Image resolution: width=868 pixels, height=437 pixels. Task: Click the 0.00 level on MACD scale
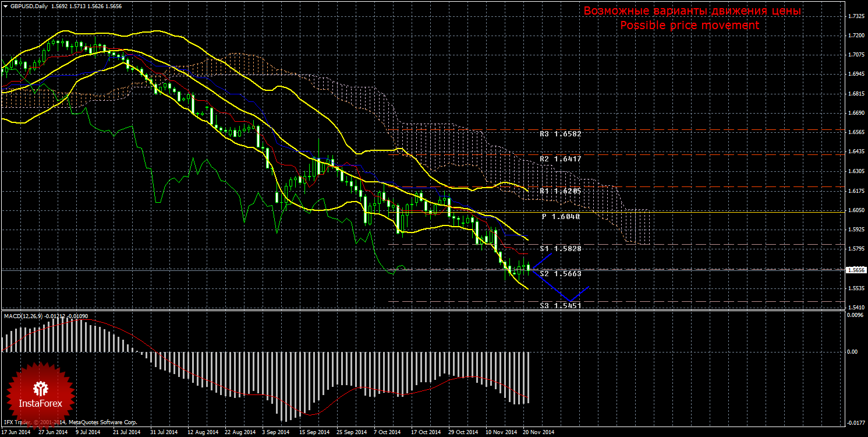[852, 352]
